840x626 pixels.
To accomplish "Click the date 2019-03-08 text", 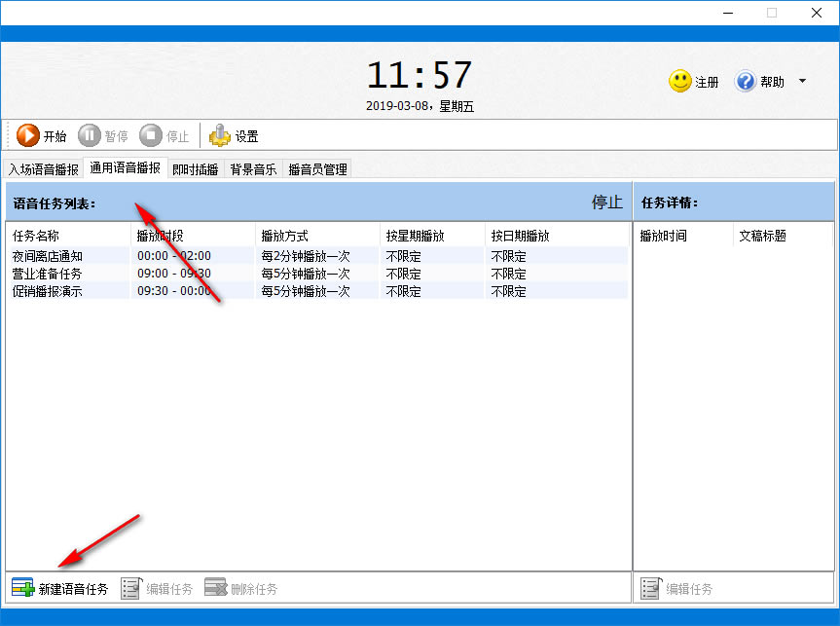I will tap(396, 105).
